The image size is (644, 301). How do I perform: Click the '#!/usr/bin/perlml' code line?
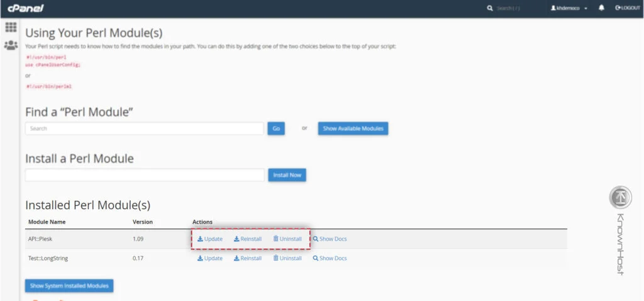click(x=49, y=86)
